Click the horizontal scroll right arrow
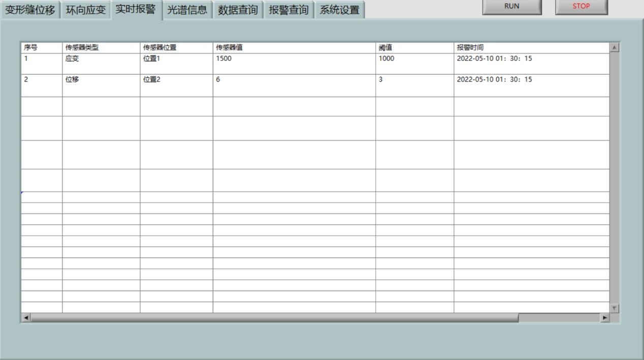The width and height of the screenshot is (644, 360). (604, 318)
